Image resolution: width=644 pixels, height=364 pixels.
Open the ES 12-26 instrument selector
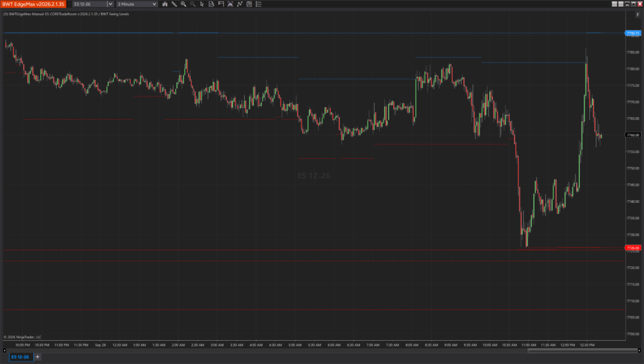click(x=89, y=4)
